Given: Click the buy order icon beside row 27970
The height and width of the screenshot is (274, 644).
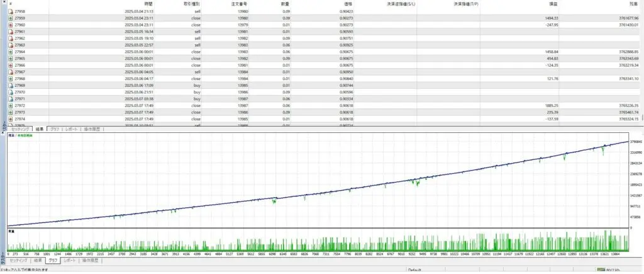Looking at the screenshot, I should (x=10, y=92).
